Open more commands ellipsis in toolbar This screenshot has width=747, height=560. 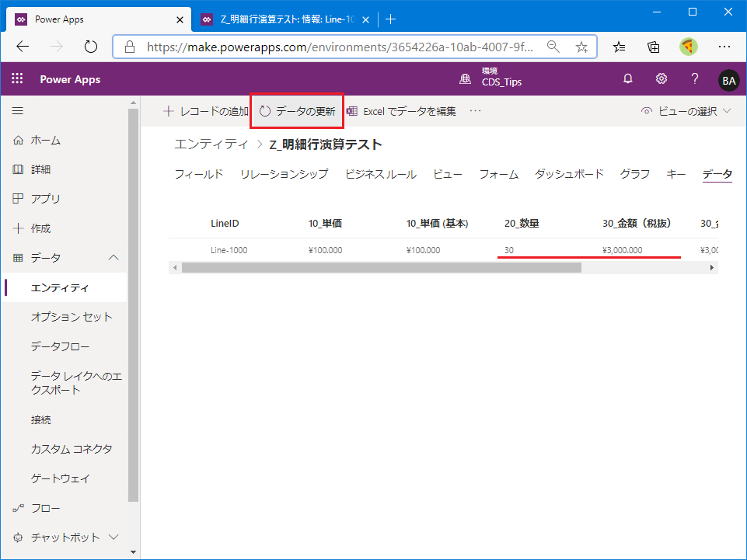point(476,111)
